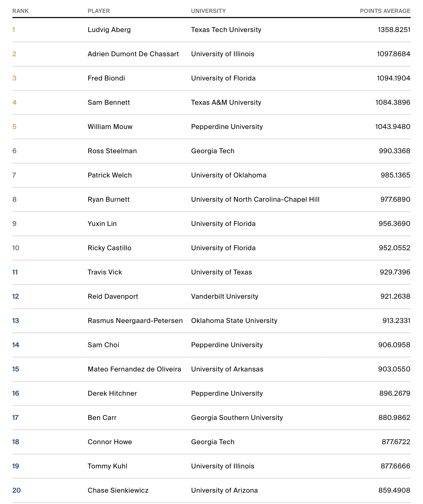Select Adrien Dumont De Chassart's name
Viewport: 423px width, 504px height.
(133, 54)
